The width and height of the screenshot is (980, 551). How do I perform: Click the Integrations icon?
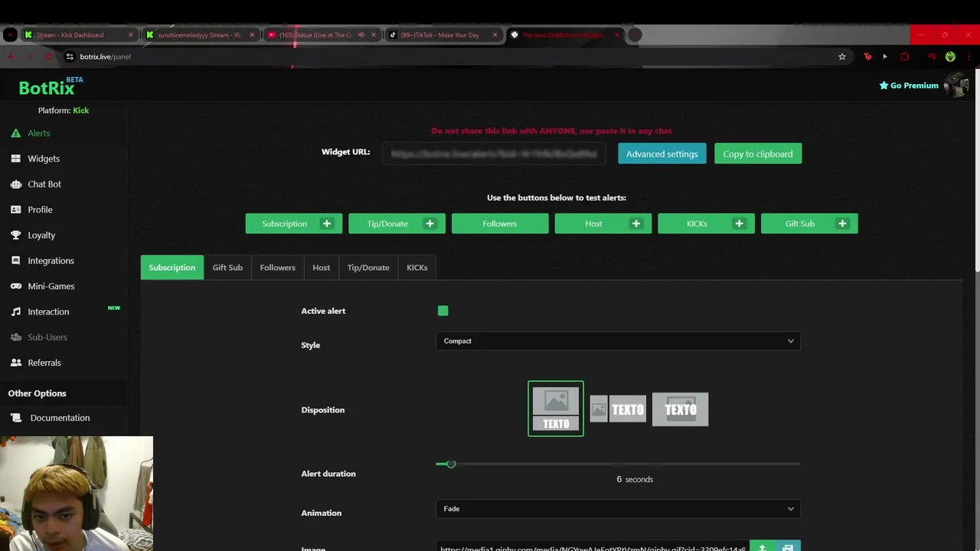pyautogui.click(x=15, y=261)
